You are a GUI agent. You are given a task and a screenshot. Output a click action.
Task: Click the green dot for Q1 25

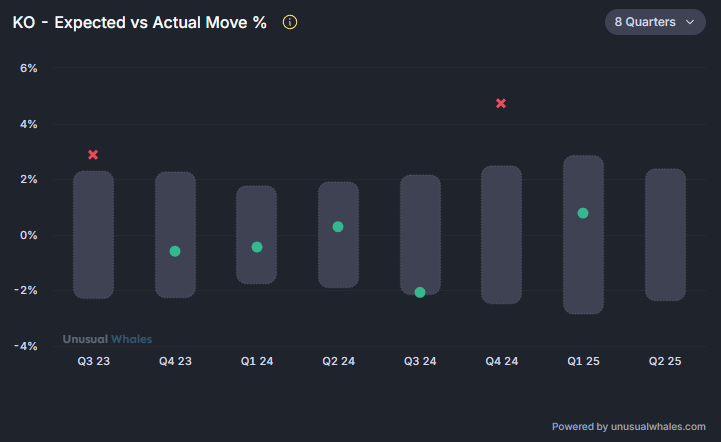click(583, 213)
